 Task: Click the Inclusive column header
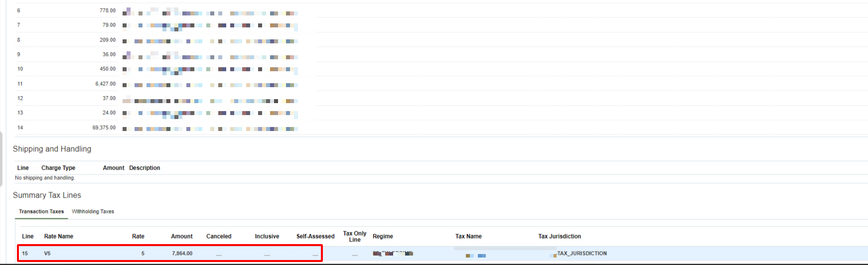click(267, 237)
